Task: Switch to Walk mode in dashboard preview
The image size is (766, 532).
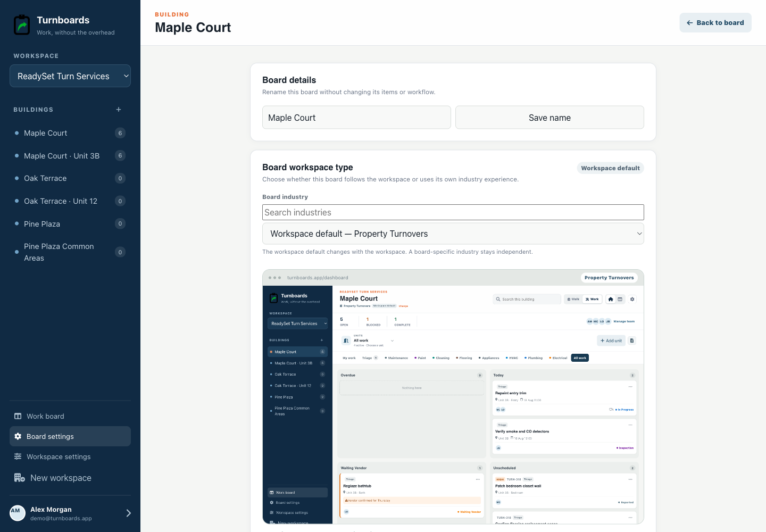Action: 573,299
